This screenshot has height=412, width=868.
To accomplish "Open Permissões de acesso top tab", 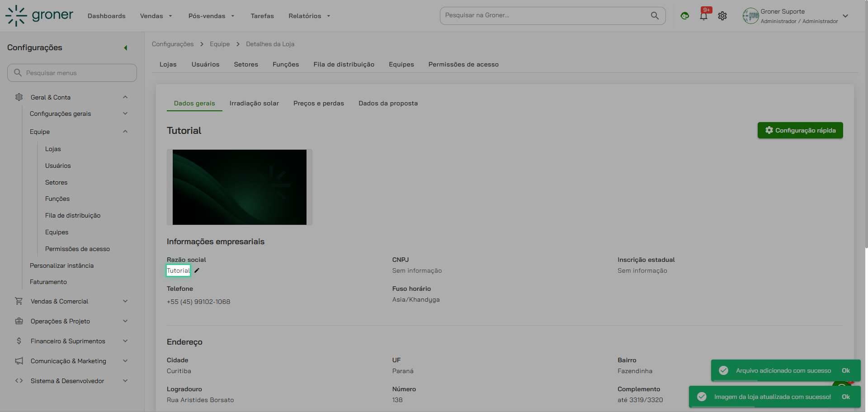I will click(x=463, y=65).
